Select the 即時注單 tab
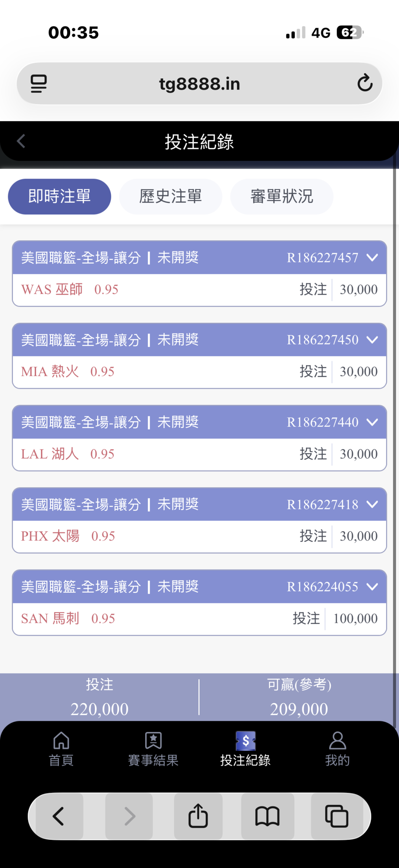The width and height of the screenshot is (399, 868). click(x=59, y=196)
